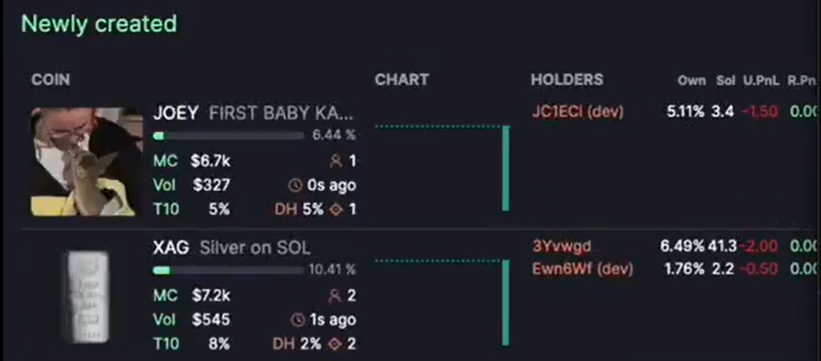Click the diamond icon in XAG's DH row

coord(334,344)
